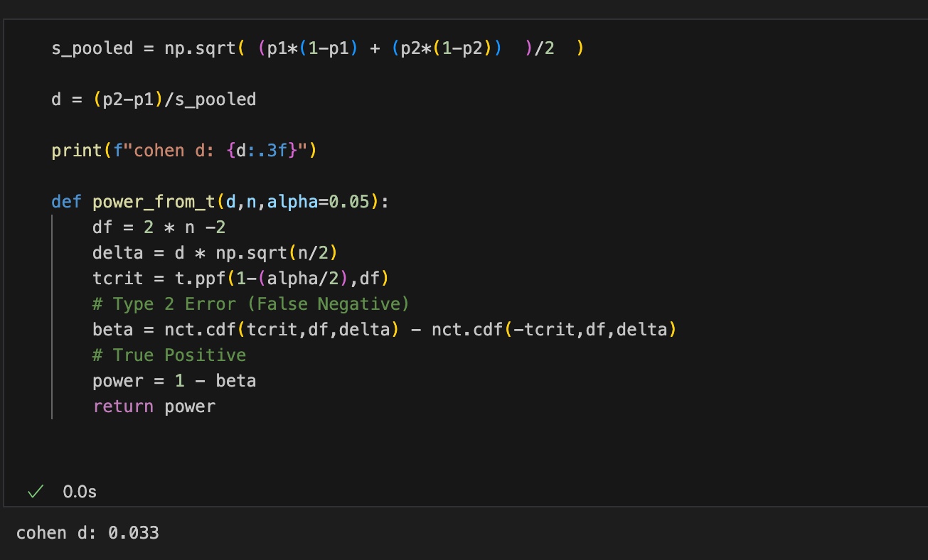Click the print function keyword
Screen dimensions: 928x560
pos(76,151)
